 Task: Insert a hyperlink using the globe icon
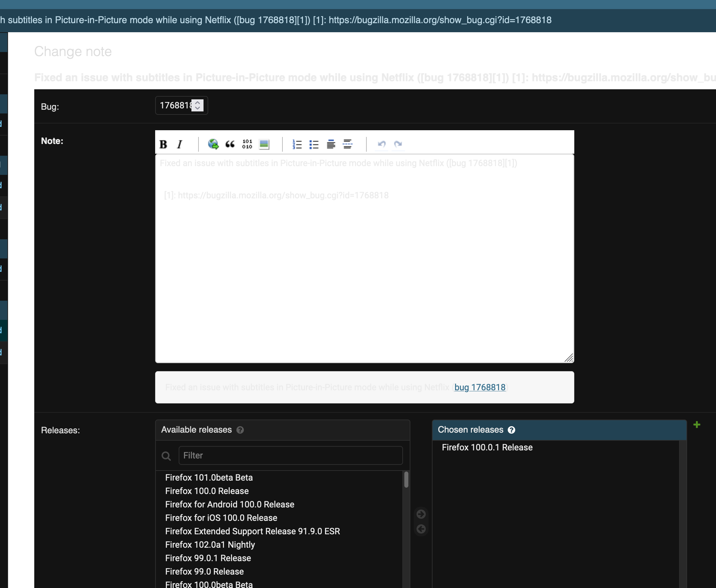pos(213,144)
